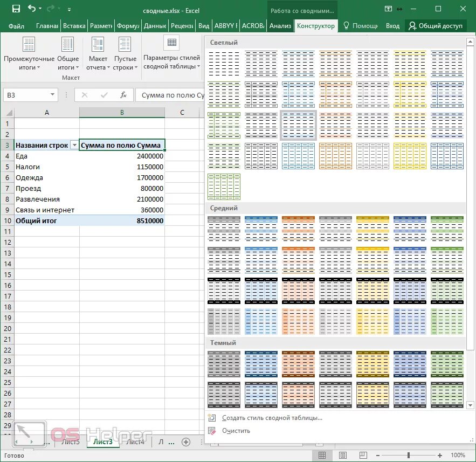Click the formula bar cancel X icon
Image resolution: width=476 pixels, height=462 pixels.
click(85, 95)
